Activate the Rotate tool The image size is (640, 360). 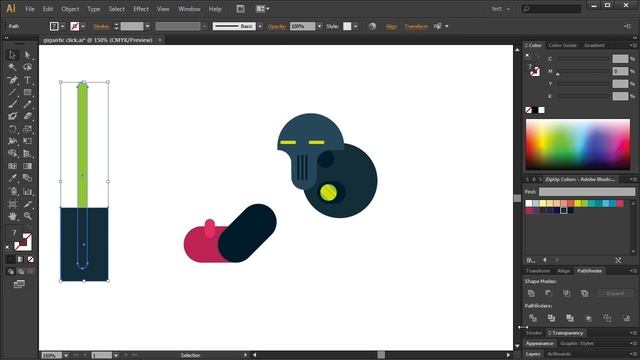[x=12, y=129]
